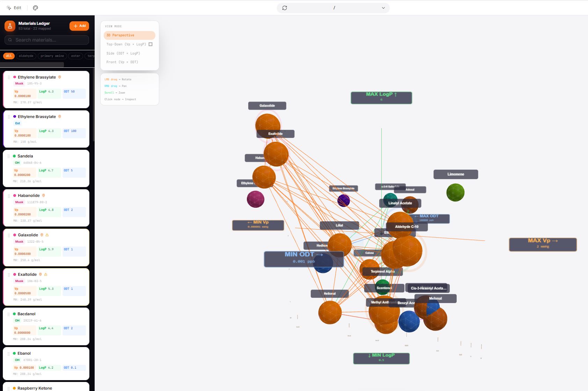588x391 pixels.
Task: Click the MIN LogP axis marker
Action: [x=381, y=358]
